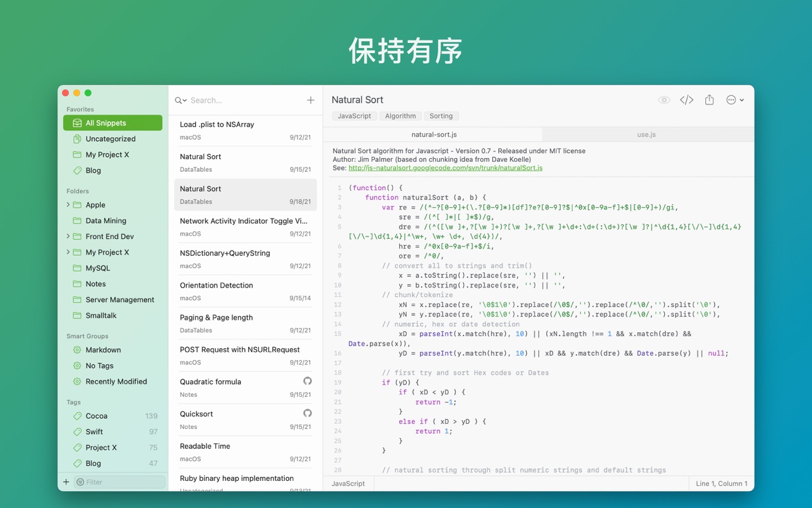
Task: Click the No Tags smart group gear icon
Action: click(x=77, y=366)
